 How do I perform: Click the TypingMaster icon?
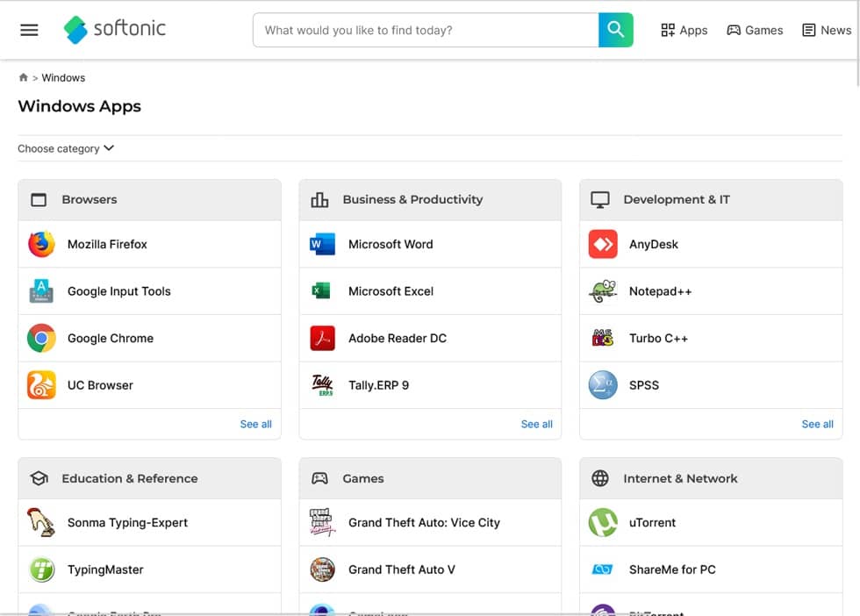[42, 569]
